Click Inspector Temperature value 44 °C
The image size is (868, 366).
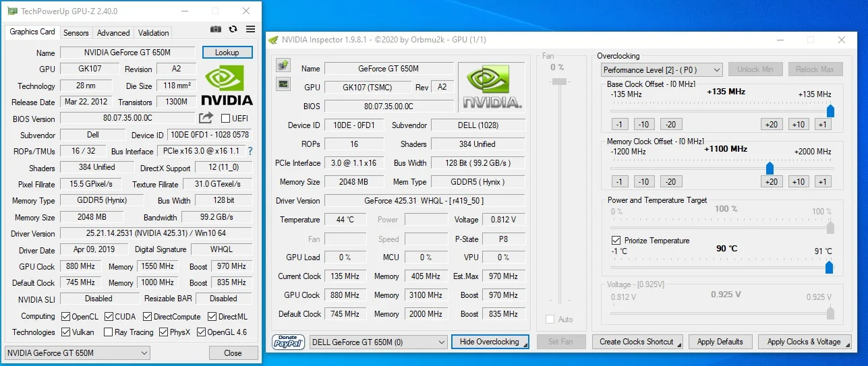(x=345, y=220)
